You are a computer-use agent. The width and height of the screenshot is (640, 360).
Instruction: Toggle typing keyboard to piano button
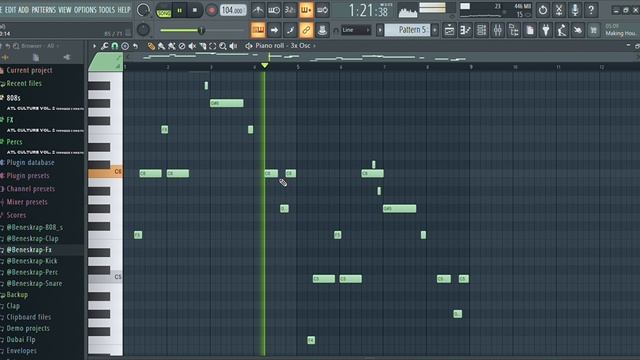(258, 30)
